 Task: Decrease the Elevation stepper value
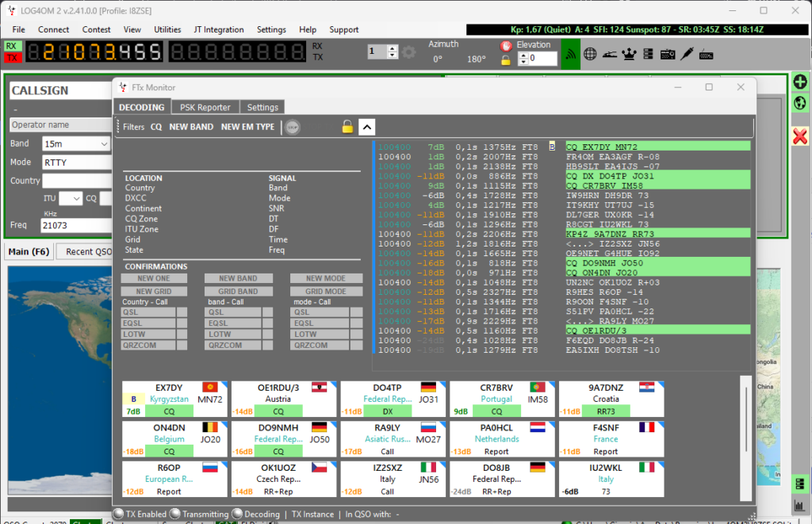tap(523, 62)
